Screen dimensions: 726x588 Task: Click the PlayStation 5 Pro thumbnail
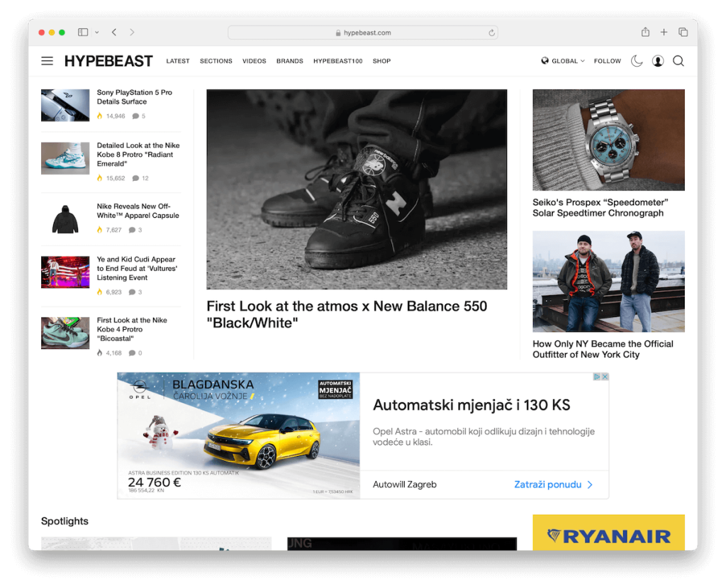(65, 105)
